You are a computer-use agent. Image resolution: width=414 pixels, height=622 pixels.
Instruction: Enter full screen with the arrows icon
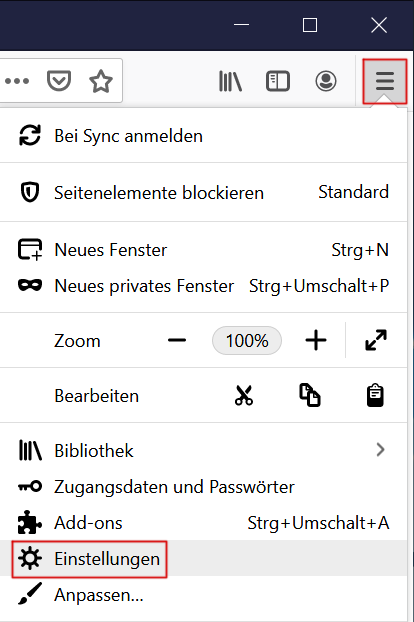(x=376, y=340)
